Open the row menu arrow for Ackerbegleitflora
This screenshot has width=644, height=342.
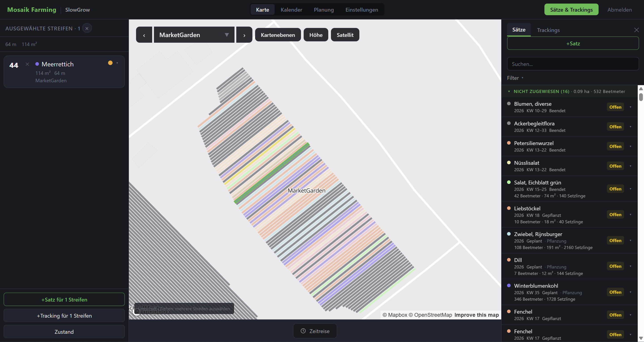(631, 127)
